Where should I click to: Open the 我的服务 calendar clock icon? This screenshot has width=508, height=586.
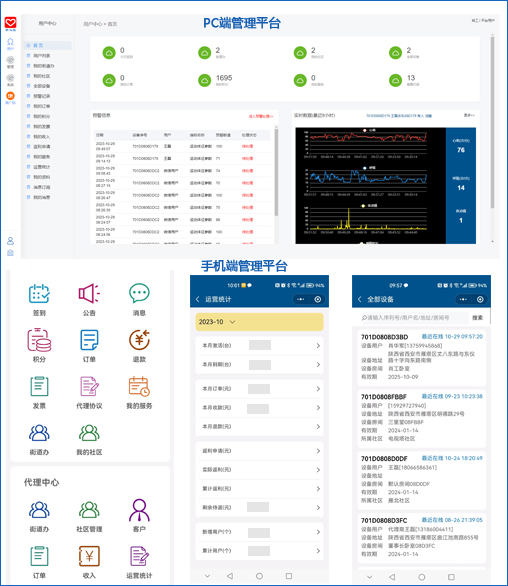[x=139, y=386]
